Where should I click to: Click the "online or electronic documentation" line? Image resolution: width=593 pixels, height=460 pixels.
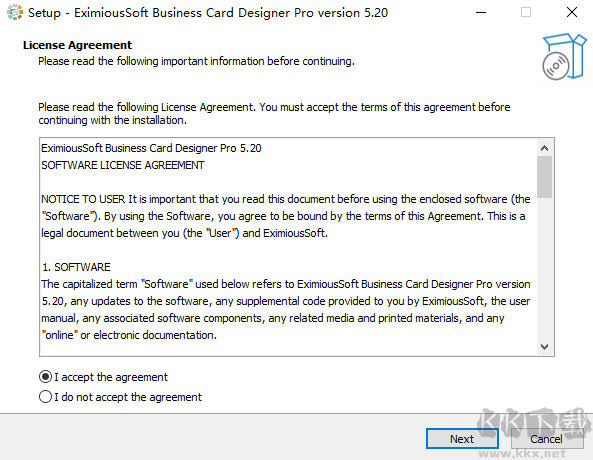(129, 335)
